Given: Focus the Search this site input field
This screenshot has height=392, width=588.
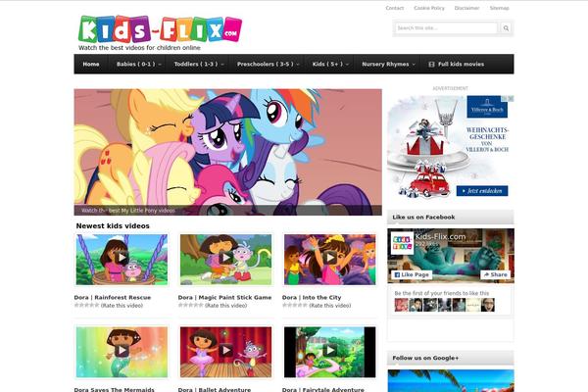Looking at the screenshot, I should tap(446, 28).
